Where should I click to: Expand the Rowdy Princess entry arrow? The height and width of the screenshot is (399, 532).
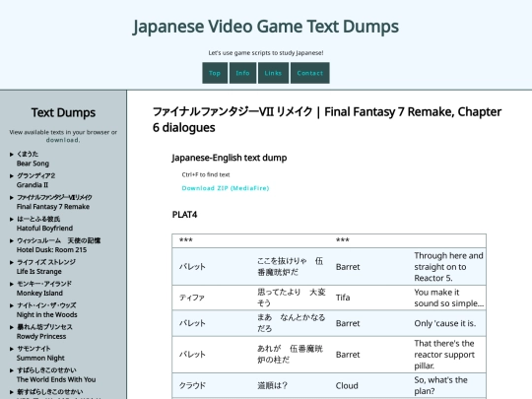(x=12, y=327)
